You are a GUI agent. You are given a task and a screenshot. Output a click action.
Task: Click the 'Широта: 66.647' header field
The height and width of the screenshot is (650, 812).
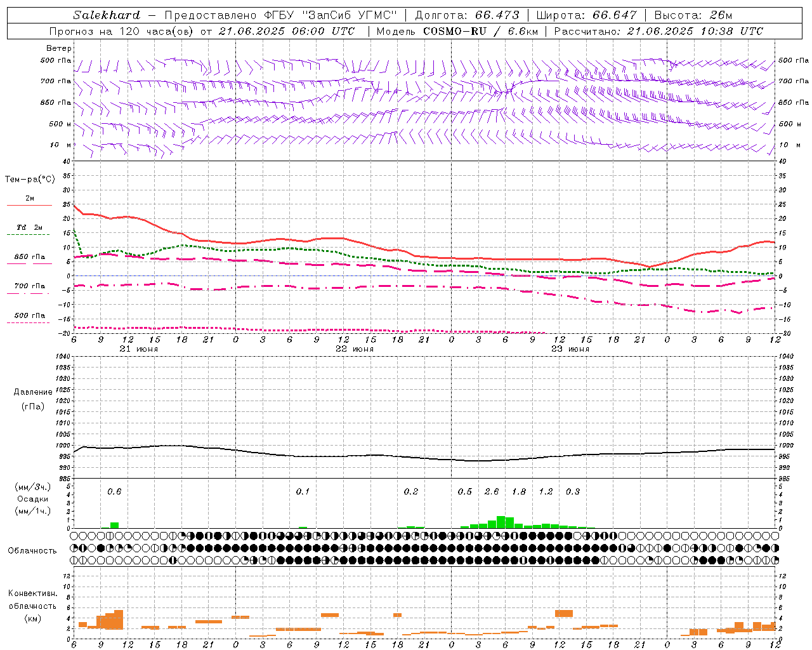tap(586, 15)
